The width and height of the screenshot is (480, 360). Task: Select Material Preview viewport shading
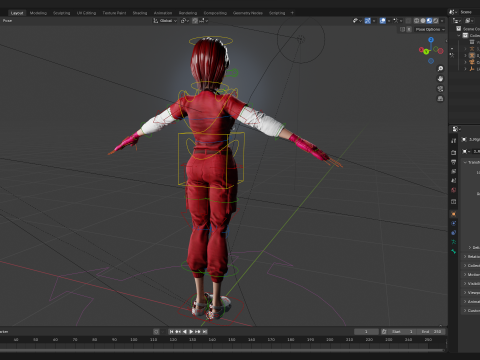click(x=429, y=21)
